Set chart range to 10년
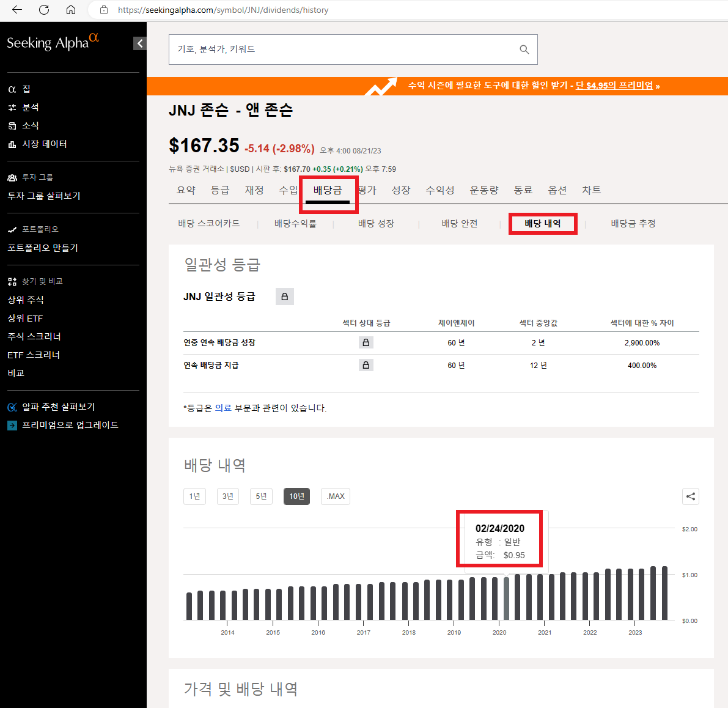 point(296,496)
